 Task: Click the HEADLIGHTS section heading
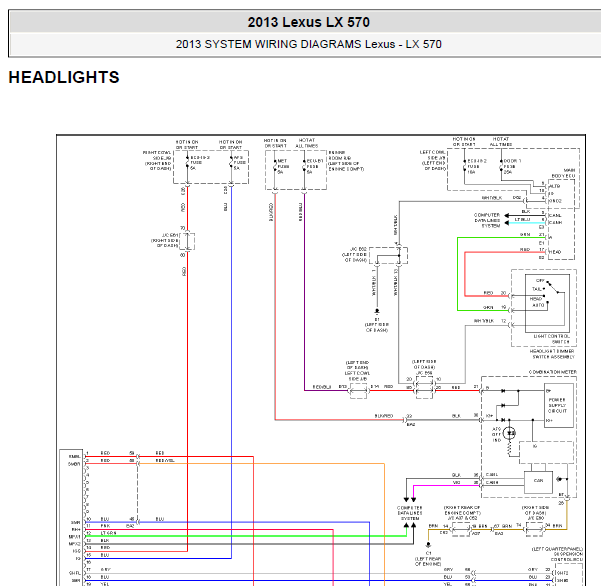click(x=64, y=77)
